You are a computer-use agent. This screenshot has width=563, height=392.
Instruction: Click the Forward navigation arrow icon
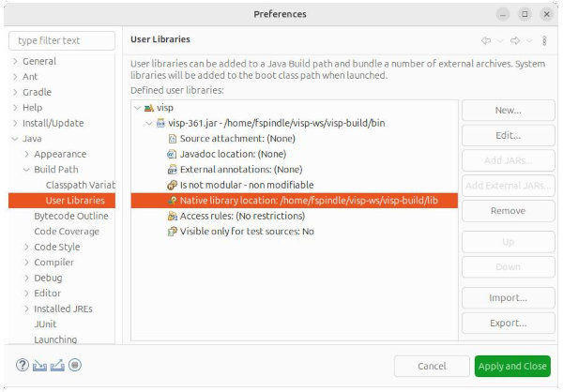click(515, 40)
